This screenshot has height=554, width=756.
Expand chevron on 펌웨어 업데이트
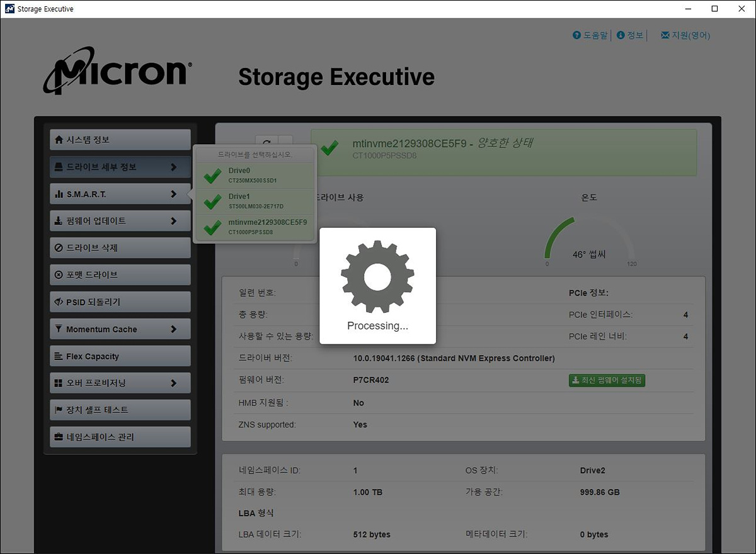(x=174, y=221)
